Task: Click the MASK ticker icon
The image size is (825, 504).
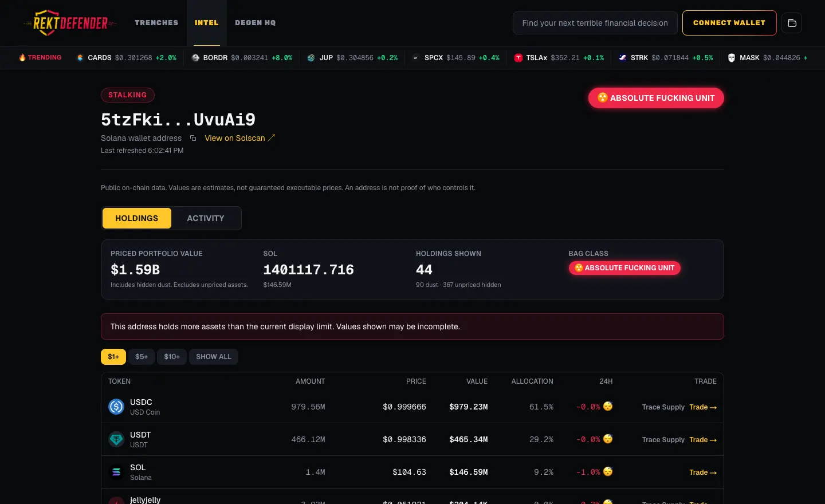Action: [x=732, y=58]
